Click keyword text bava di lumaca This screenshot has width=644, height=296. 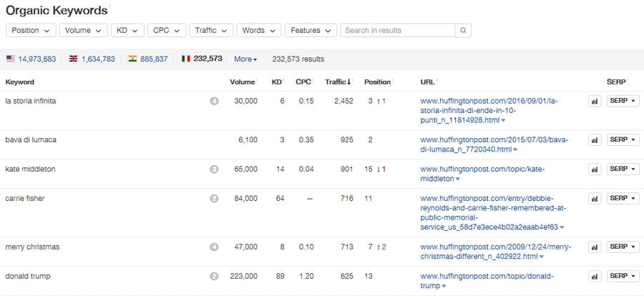pyautogui.click(x=31, y=140)
